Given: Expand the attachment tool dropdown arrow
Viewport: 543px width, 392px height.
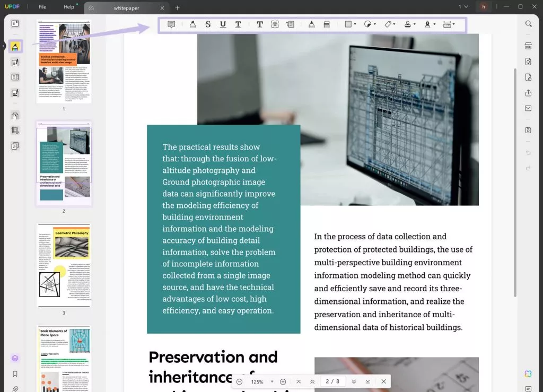Looking at the screenshot, I should pos(394,24).
